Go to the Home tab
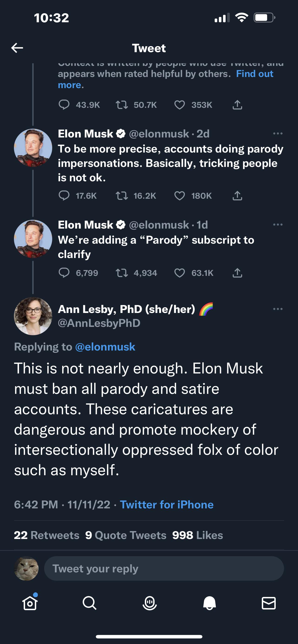298x644 pixels. pyautogui.click(x=30, y=603)
